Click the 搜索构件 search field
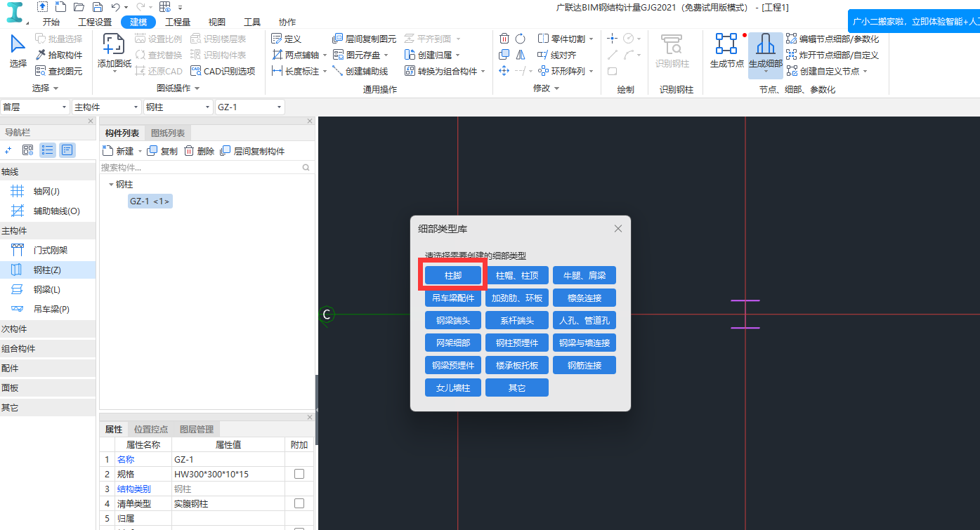980x530 pixels. tap(206, 167)
